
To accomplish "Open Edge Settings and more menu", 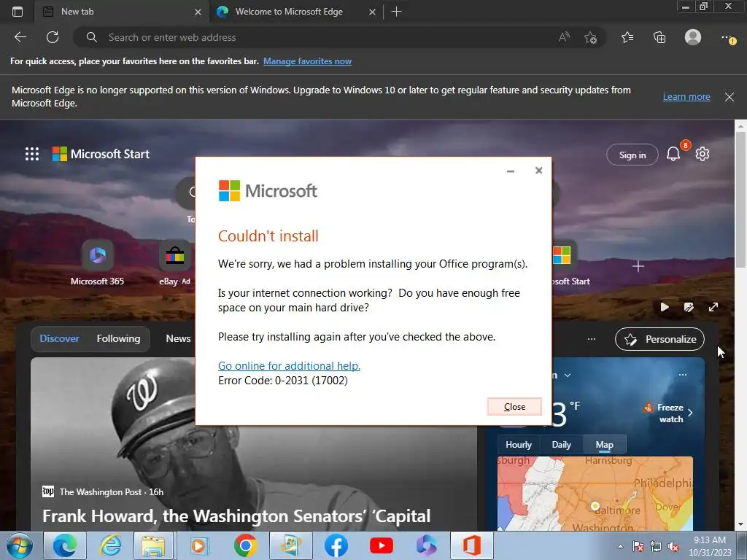I will coord(727,38).
